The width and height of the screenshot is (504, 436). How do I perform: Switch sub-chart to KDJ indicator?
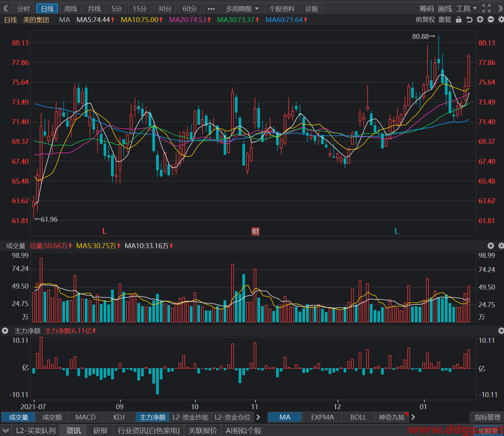click(x=119, y=417)
